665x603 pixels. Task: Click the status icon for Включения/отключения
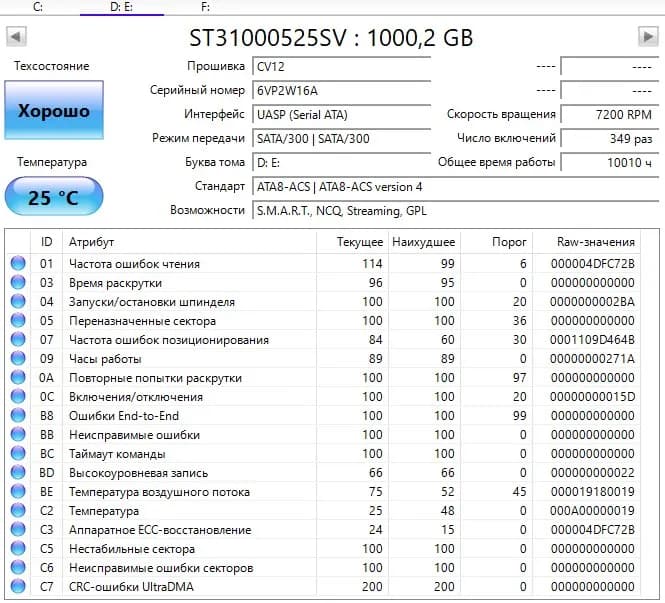(x=18, y=396)
